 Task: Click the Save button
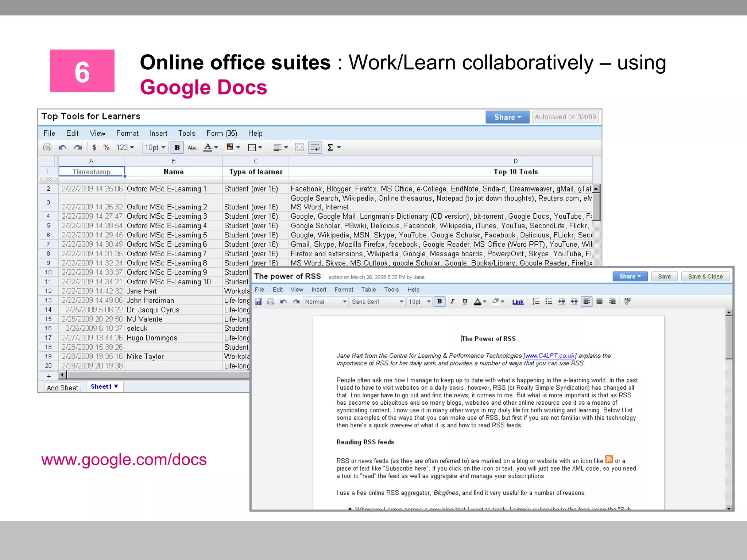coord(664,276)
